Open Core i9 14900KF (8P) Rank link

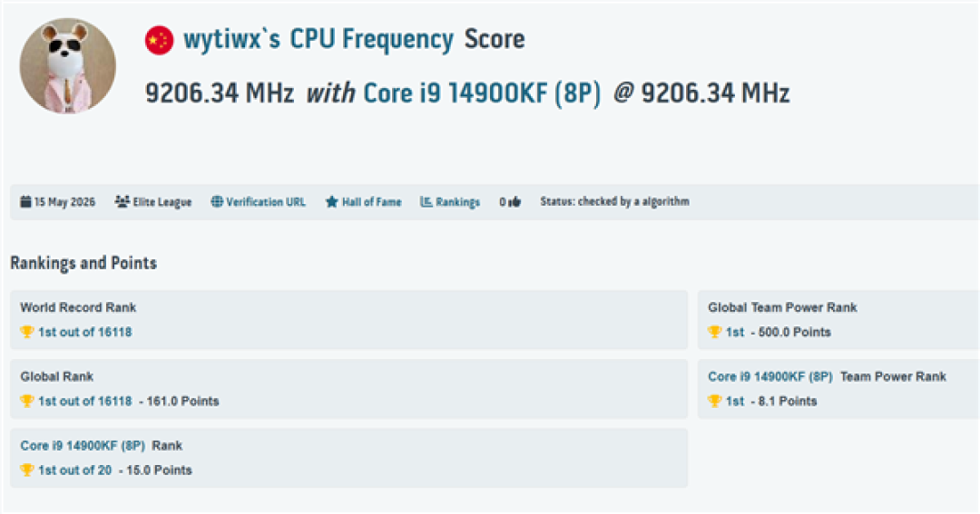(x=83, y=446)
